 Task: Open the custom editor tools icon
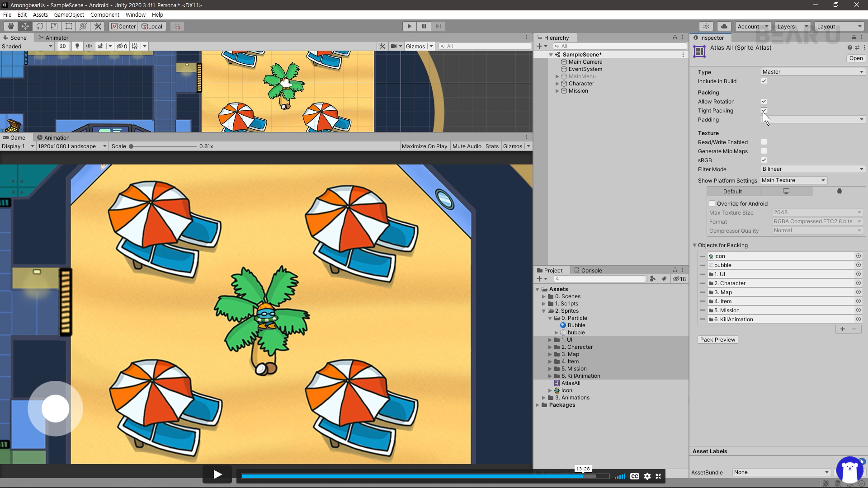point(98,26)
